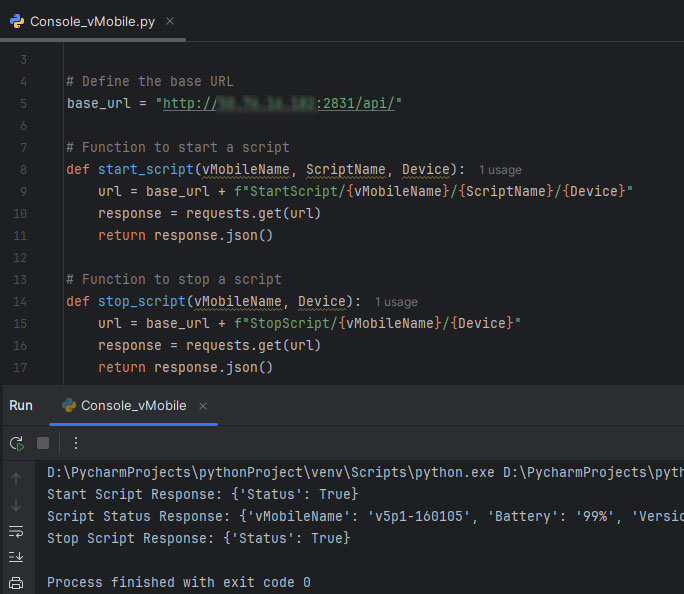Toggle soft-wrap in the run console
This screenshot has width=684, height=594.
pyautogui.click(x=16, y=531)
